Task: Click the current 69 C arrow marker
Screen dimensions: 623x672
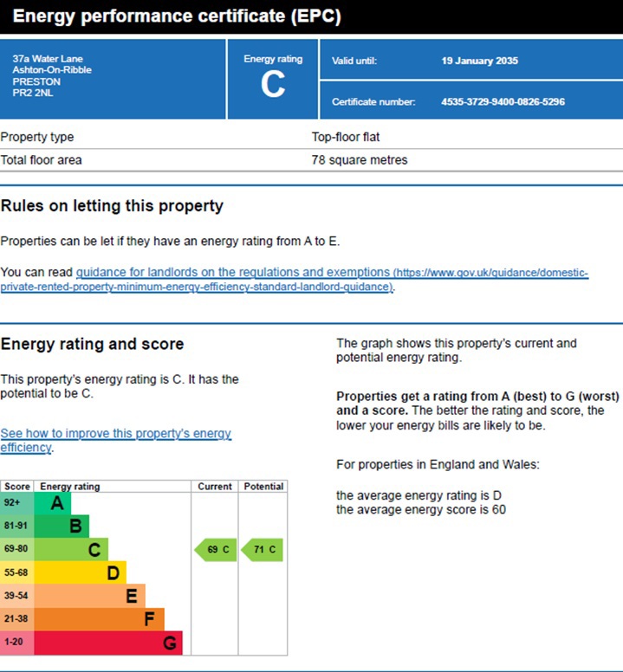Action: tap(216, 550)
